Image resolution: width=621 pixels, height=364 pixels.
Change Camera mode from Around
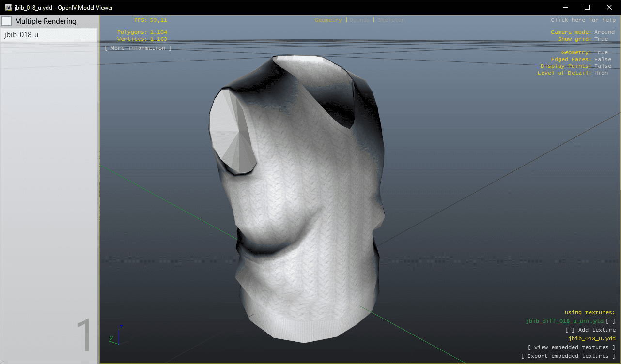click(604, 32)
